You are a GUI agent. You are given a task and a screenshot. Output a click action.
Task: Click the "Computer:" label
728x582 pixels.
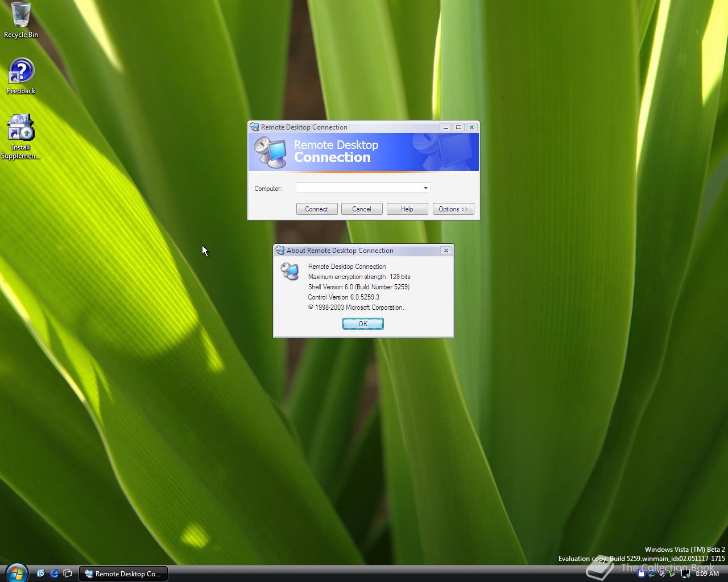click(x=268, y=189)
